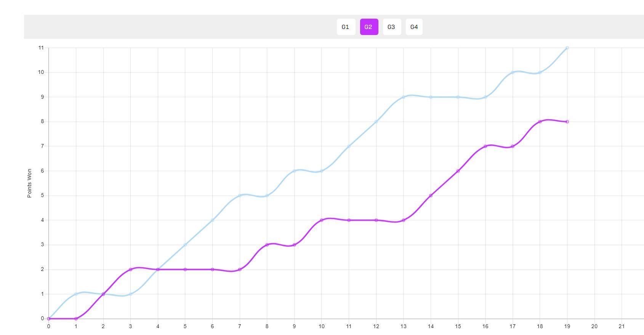The width and height of the screenshot is (644, 335).
Task: Click purple data point at x=8, 3 points
Action: coord(267,245)
